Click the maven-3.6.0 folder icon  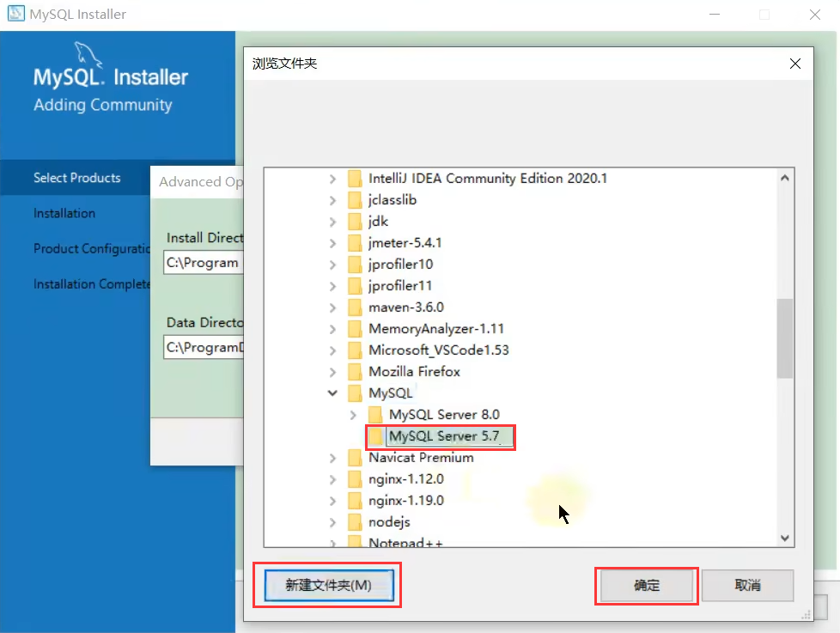(x=355, y=307)
